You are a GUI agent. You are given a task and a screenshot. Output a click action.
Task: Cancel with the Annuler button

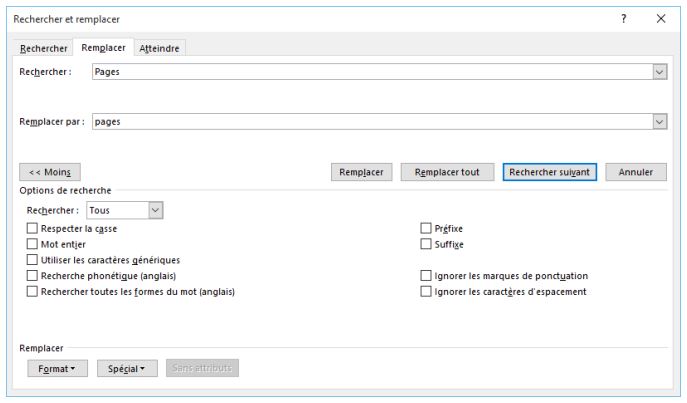636,172
